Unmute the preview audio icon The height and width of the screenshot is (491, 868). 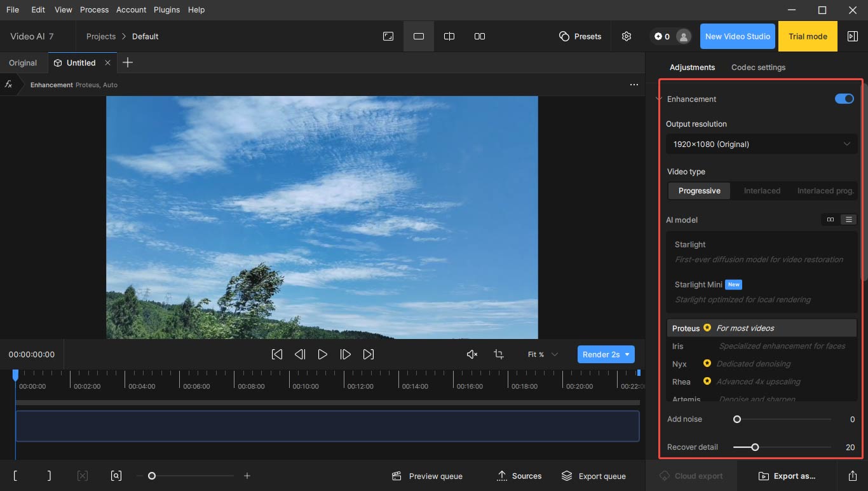[472, 354]
